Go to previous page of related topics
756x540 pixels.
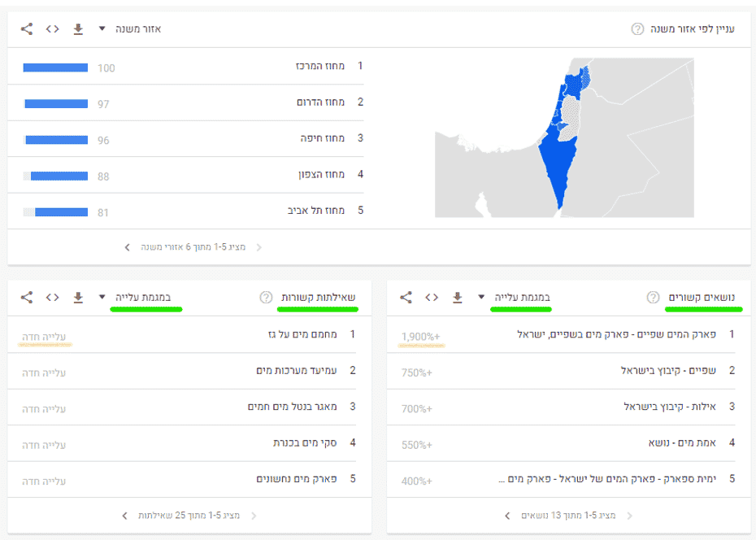point(630,516)
